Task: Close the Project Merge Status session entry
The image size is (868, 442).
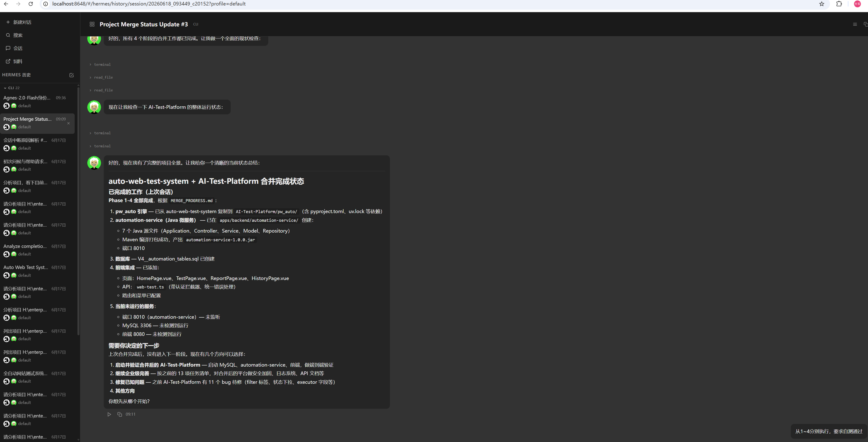Action: point(68,124)
